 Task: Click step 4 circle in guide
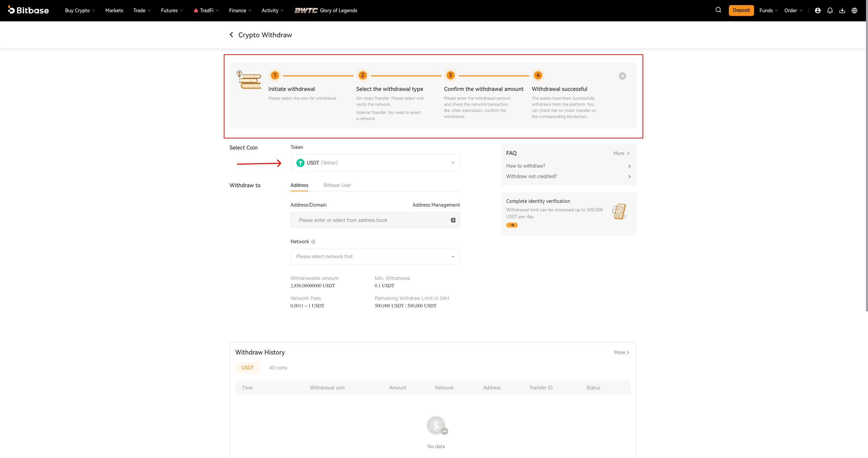coord(538,75)
